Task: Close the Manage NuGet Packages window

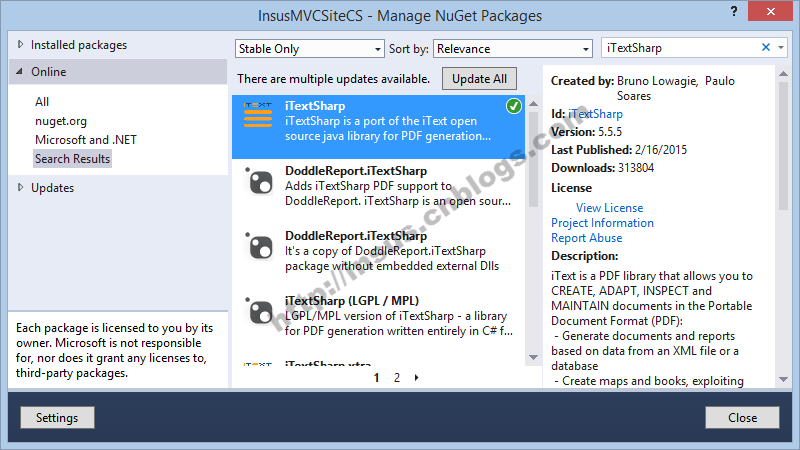Action: click(770, 11)
